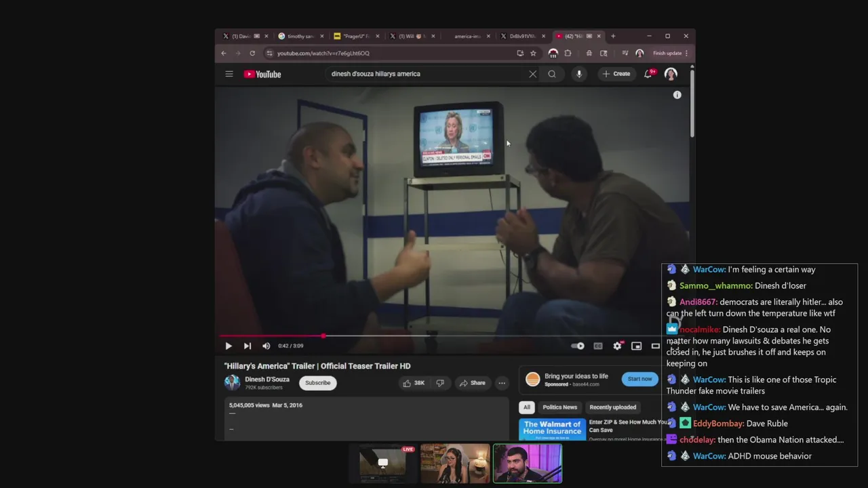The height and width of the screenshot is (488, 868).
Task: Switch to DrBlv9TVYA X tab
Action: tap(523, 36)
